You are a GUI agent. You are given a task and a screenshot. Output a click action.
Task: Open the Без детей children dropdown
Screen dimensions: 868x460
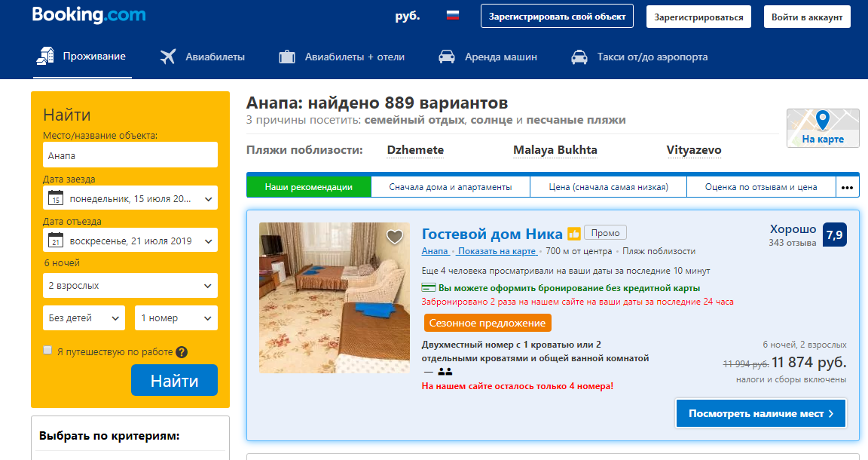pos(84,318)
